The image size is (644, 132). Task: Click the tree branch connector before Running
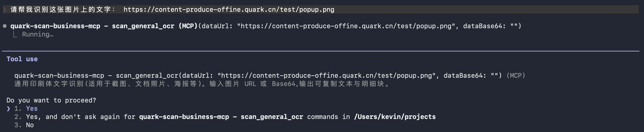[15, 34]
